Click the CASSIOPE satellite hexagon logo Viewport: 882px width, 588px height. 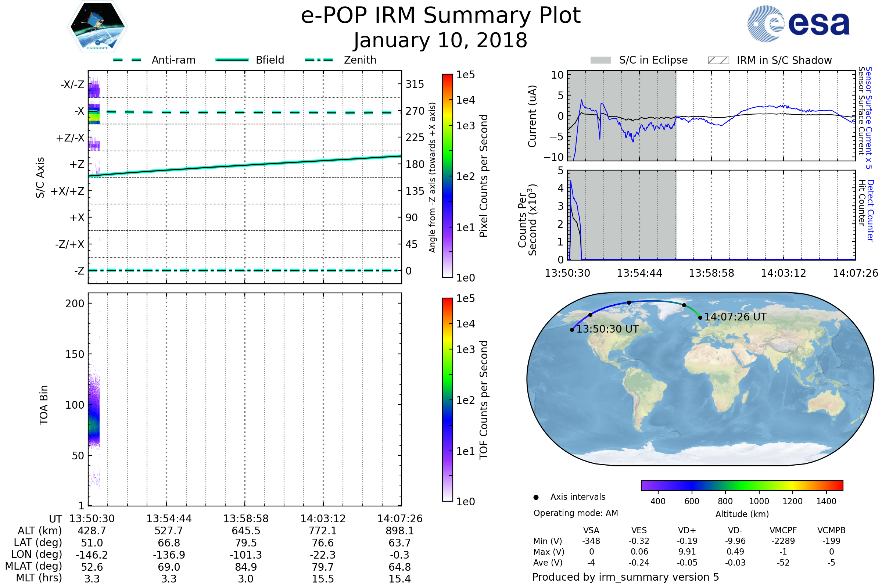tap(97, 27)
